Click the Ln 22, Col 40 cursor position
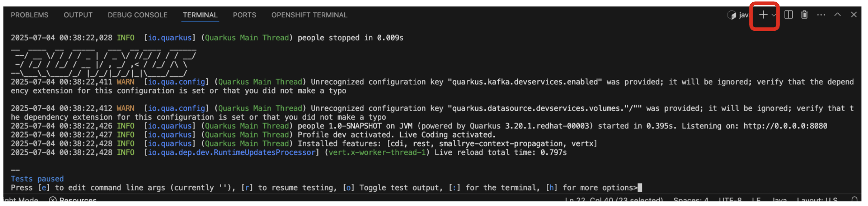 tap(614, 200)
